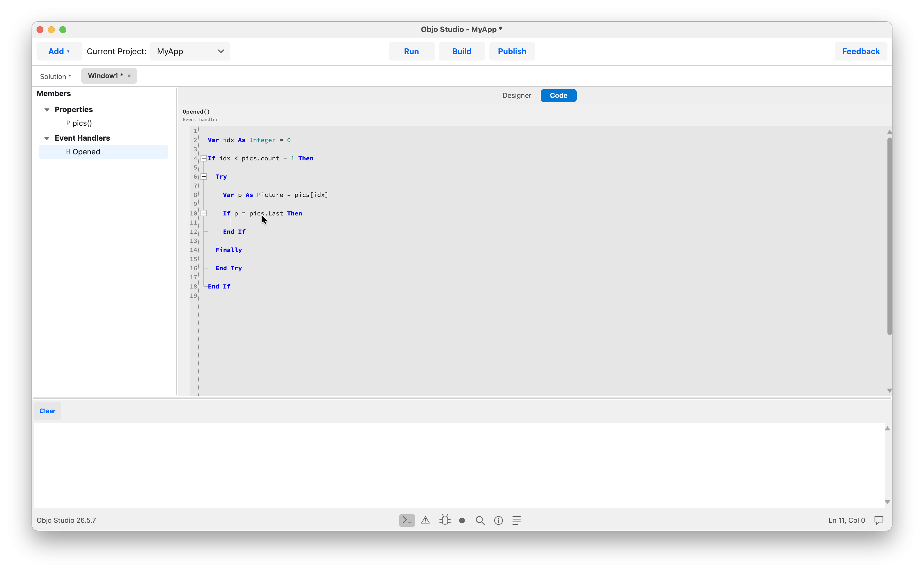Click 'If p = pics.Last Then' line
Image resolution: width=924 pixels, height=573 pixels.
click(262, 213)
